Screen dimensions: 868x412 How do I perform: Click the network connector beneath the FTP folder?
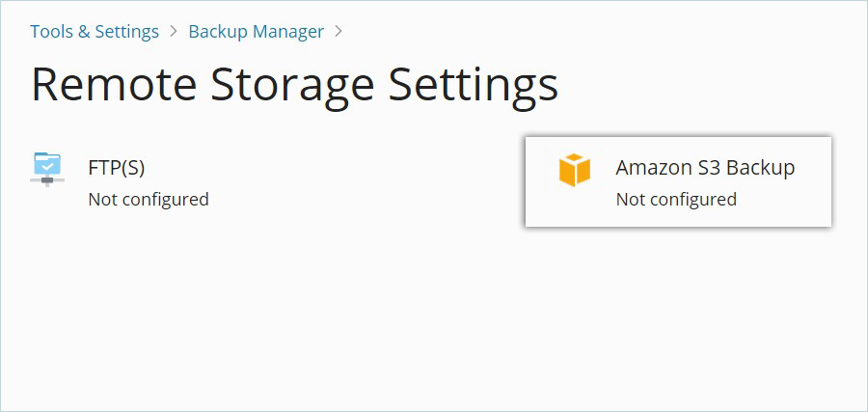[47, 180]
